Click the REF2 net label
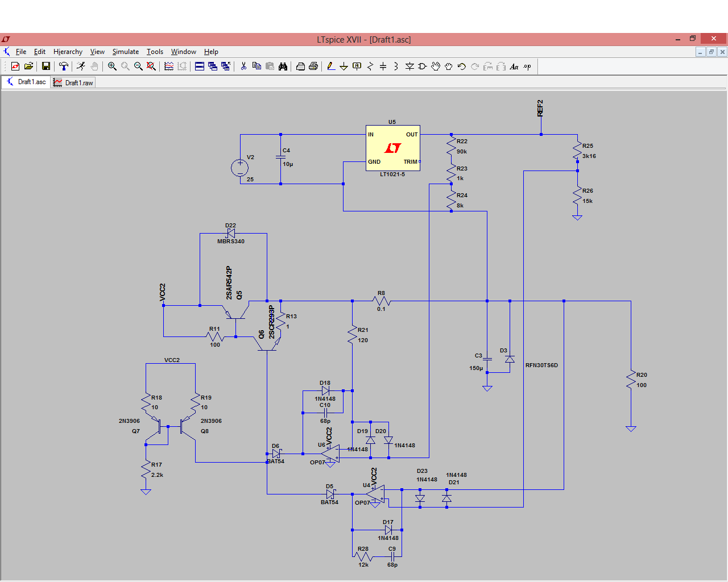This screenshot has width=728, height=582. click(540, 108)
